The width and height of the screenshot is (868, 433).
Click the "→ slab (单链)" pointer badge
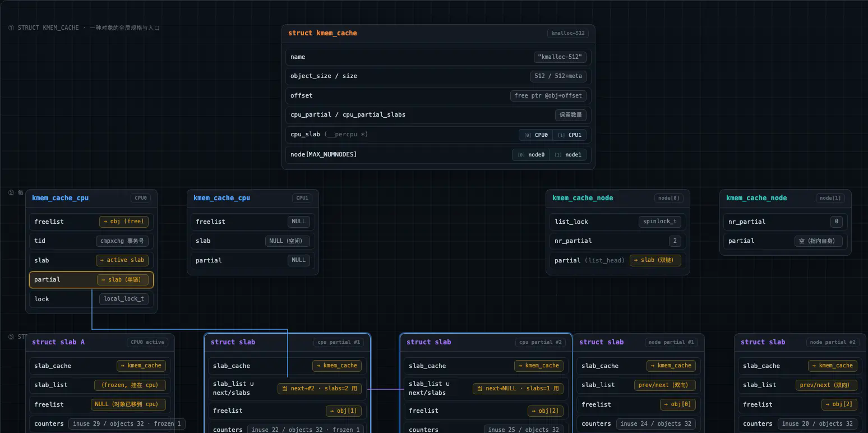coord(123,279)
